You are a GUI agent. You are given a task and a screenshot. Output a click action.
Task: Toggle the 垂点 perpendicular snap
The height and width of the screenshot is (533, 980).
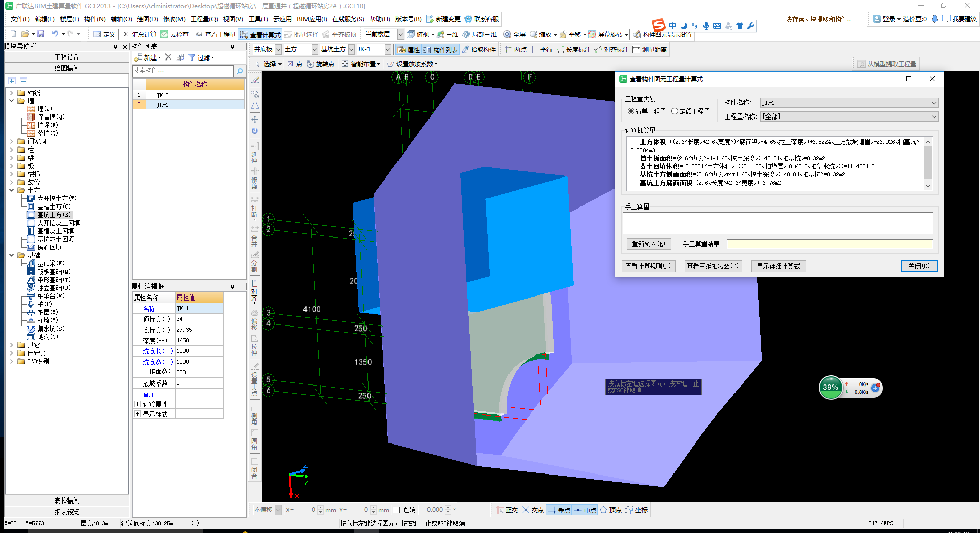[559, 510]
